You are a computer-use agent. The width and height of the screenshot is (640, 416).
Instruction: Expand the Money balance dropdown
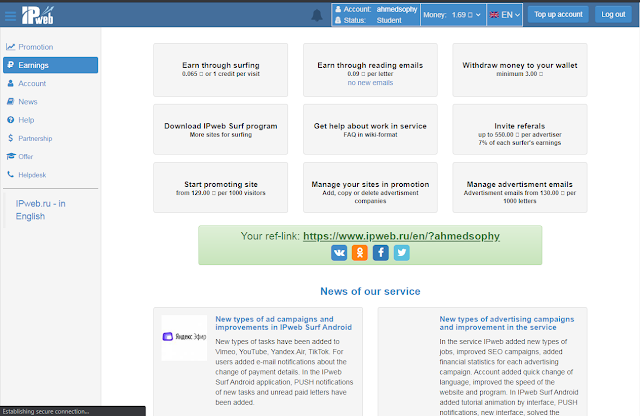click(x=453, y=15)
